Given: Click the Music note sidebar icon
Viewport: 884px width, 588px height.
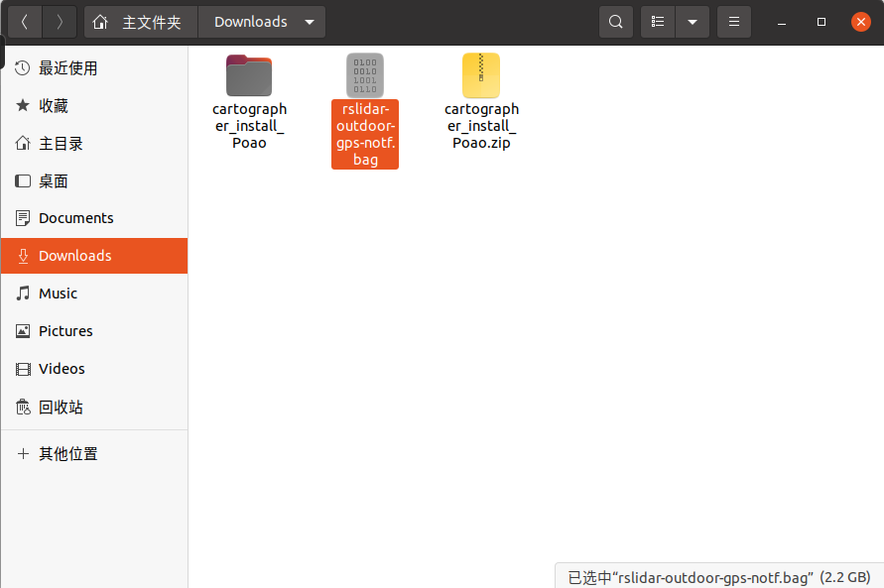Looking at the screenshot, I should click(23, 294).
